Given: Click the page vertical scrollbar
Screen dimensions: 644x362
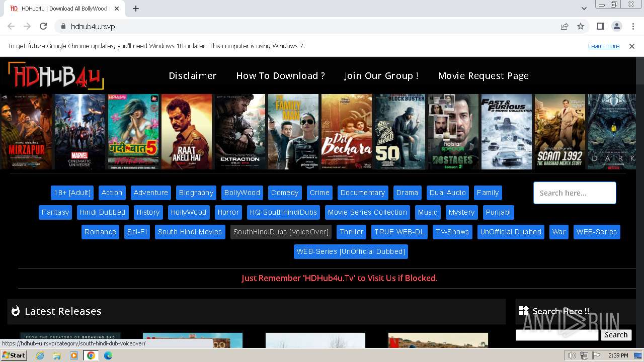Looking at the screenshot, I should click(640, 201).
